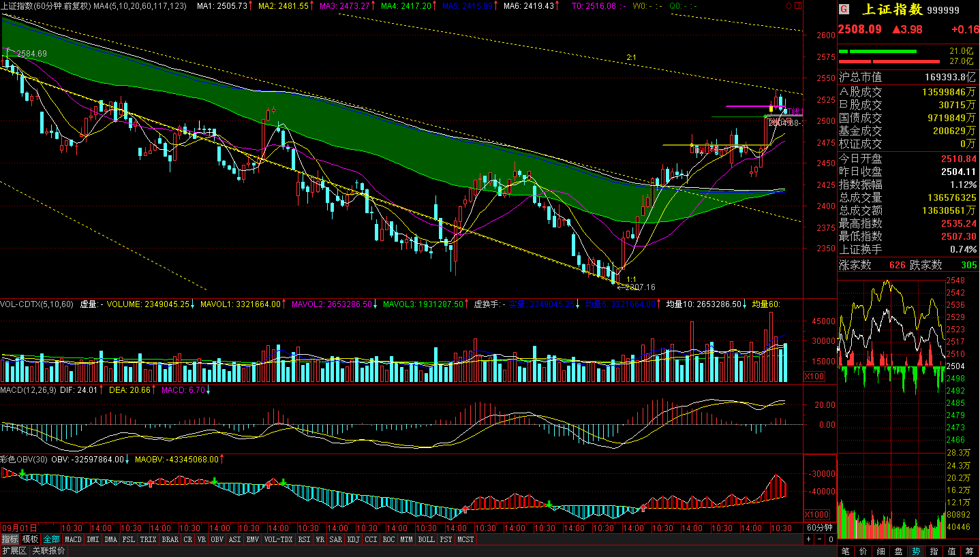Screen dimensions: 980x557
Task: Open the 关联报价 related quotes panel
Action: pos(49,551)
